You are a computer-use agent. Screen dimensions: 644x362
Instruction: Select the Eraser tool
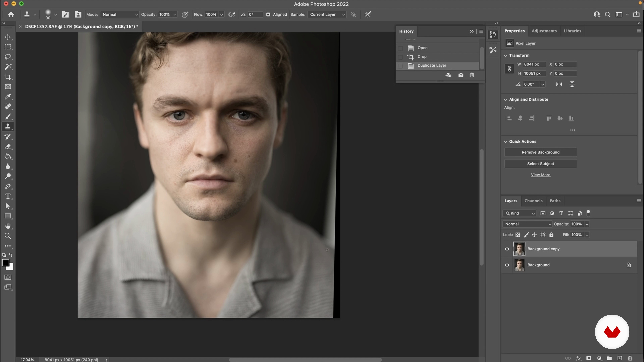(x=8, y=147)
